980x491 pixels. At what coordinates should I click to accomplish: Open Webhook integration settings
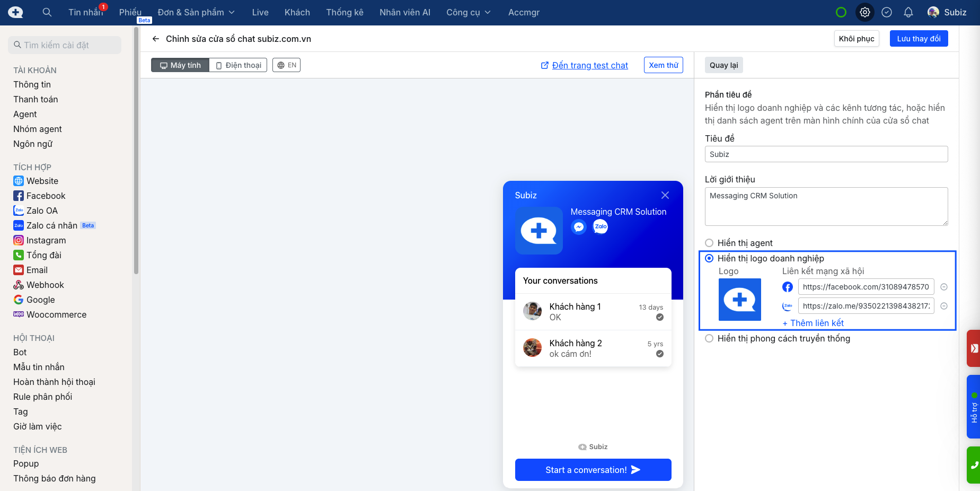[x=45, y=285]
